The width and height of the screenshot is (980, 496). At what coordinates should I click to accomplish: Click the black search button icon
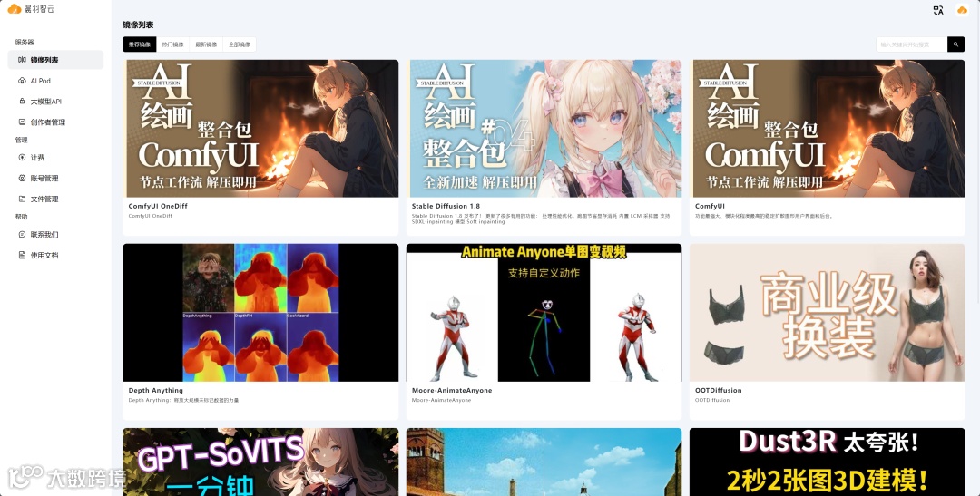pos(955,44)
